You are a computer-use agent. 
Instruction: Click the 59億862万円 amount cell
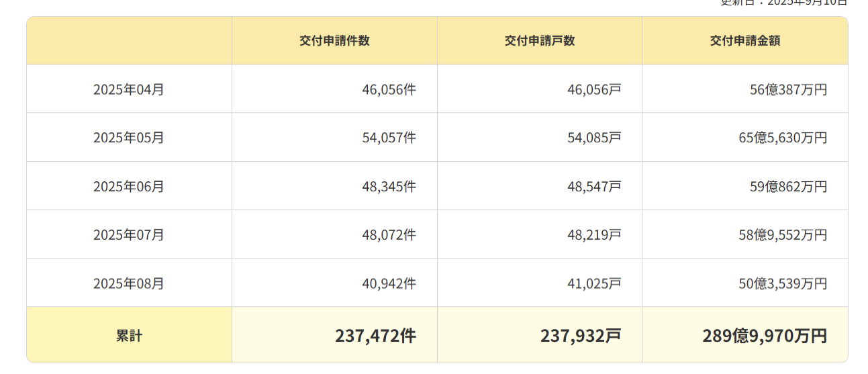(x=788, y=187)
